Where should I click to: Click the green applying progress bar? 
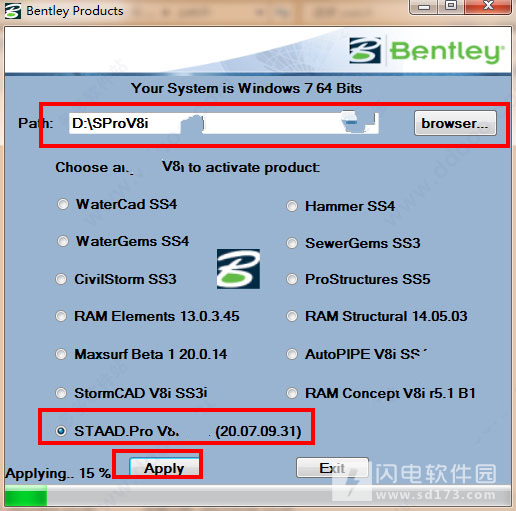[x=26, y=496]
